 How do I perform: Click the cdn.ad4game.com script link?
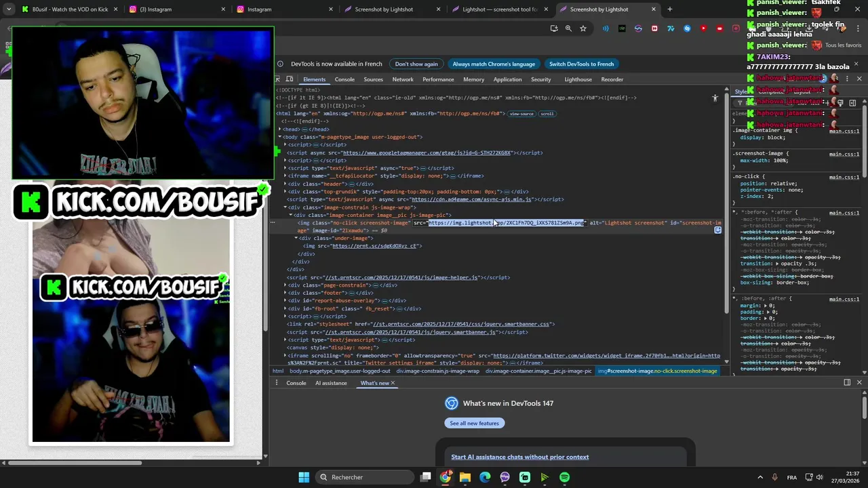(x=471, y=199)
